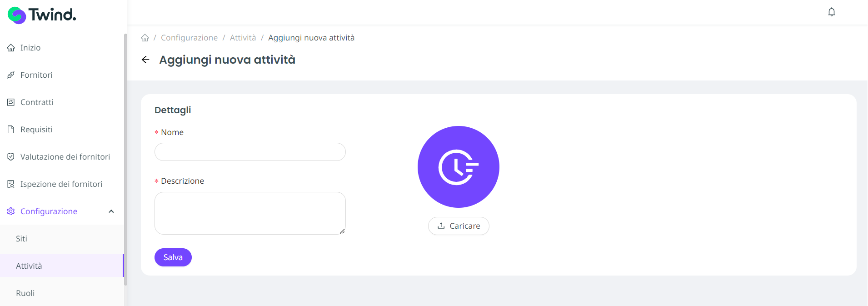
Task: Click the Valutazione dei fornitori shield icon
Action: coord(11,157)
